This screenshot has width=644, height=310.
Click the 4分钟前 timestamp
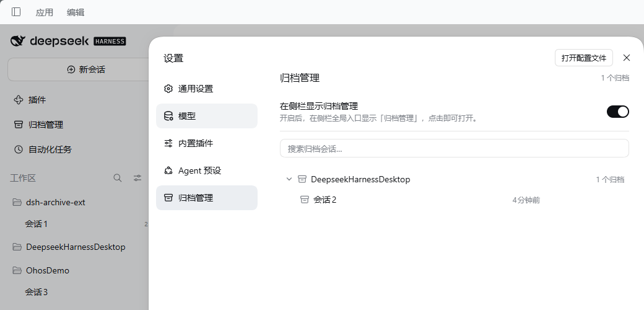tap(526, 200)
